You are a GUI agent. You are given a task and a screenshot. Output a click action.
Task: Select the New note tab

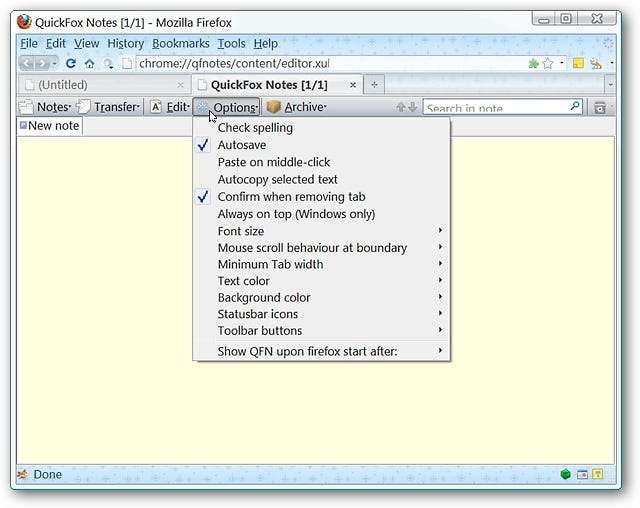49,126
